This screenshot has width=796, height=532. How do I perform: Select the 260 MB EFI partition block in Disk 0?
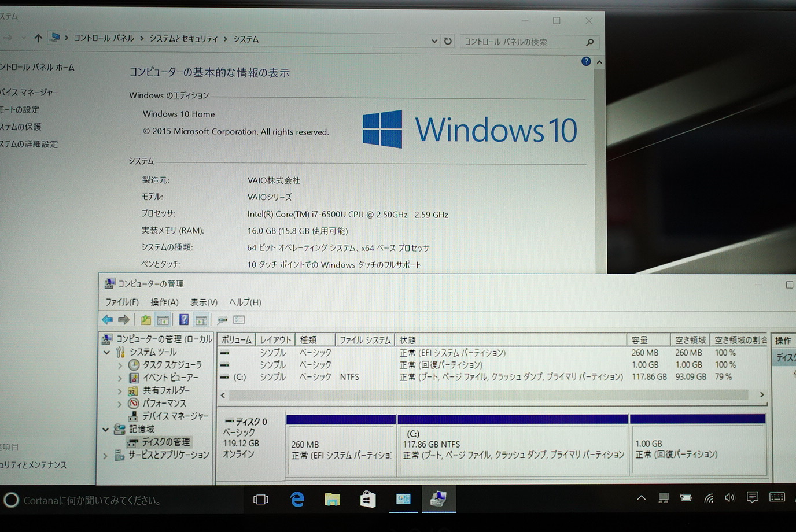[341, 445]
